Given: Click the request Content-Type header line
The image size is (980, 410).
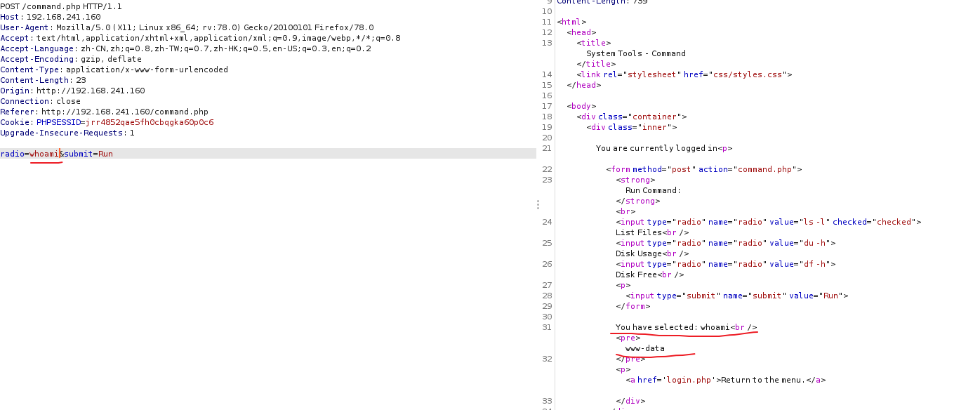Looking at the screenshot, I should (x=114, y=70).
